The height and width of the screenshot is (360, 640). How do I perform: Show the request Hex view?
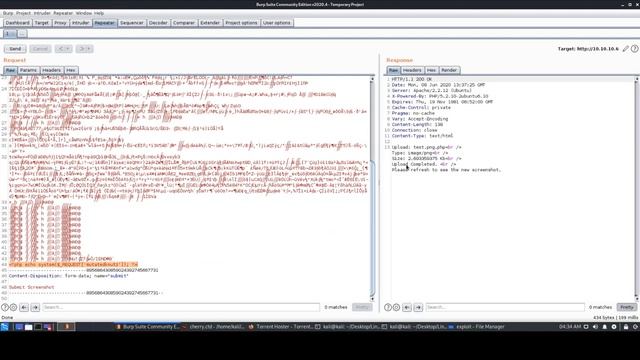pos(71,70)
